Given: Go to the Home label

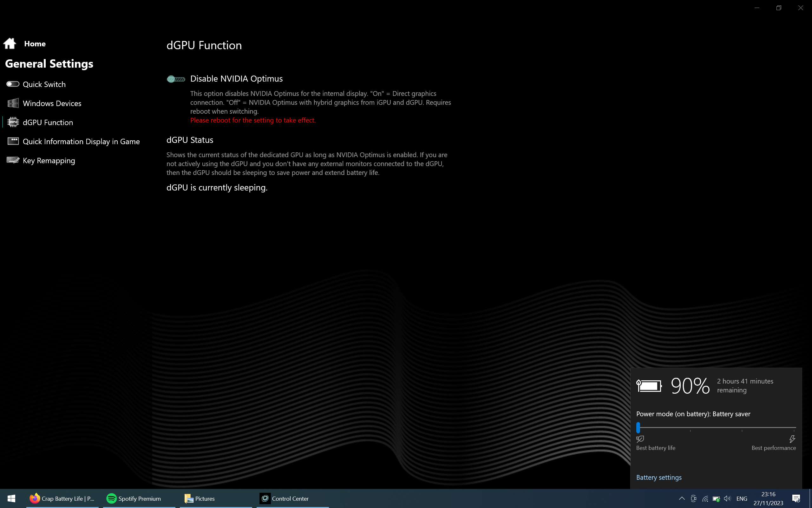Looking at the screenshot, I should pos(35,44).
